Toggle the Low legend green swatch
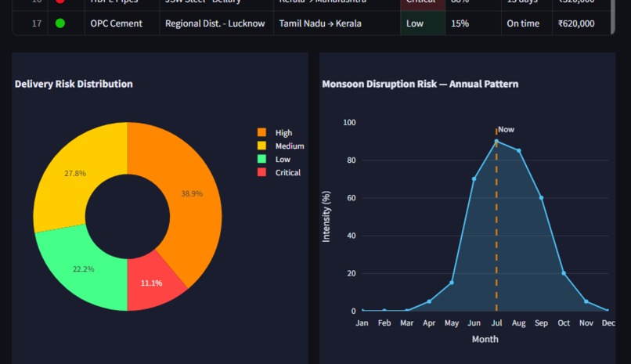 point(261,159)
